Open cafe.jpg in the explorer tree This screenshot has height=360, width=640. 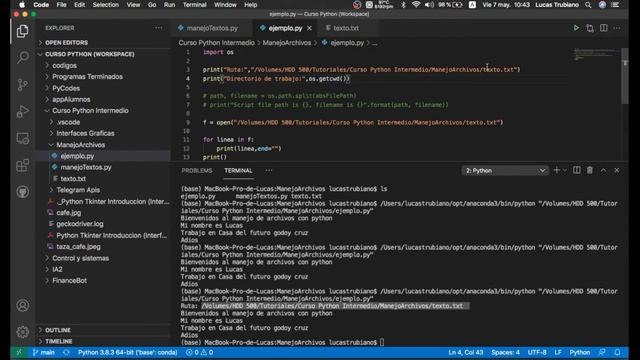[x=69, y=213]
